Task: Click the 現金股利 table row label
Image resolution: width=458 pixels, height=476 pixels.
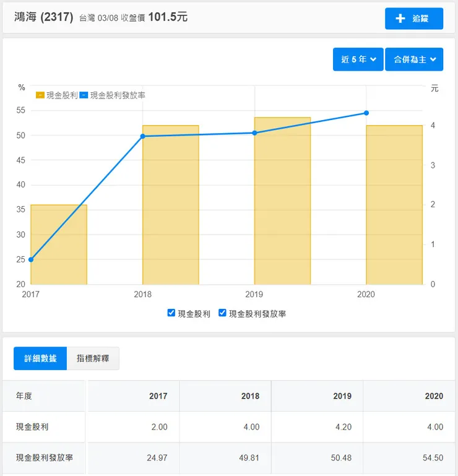Action: click(x=32, y=427)
